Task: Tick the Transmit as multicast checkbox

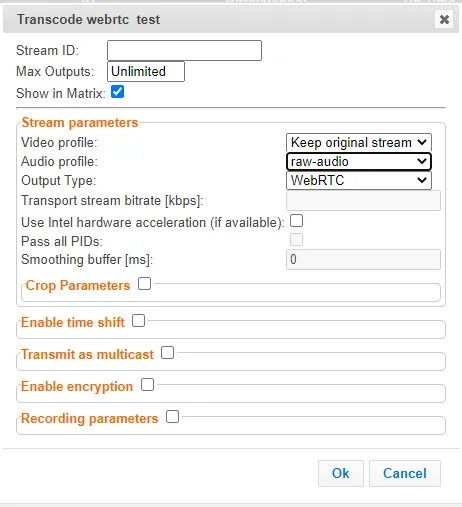Action: pos(167,353)
